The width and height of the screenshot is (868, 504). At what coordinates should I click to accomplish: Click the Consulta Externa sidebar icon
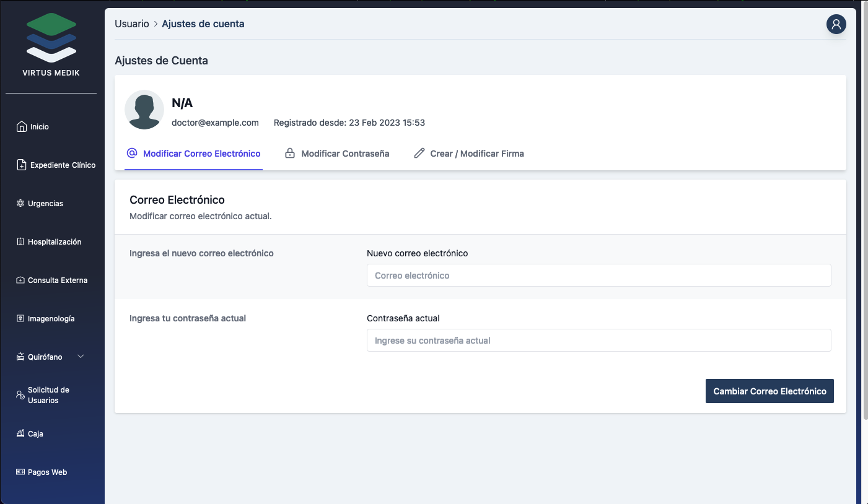[20, 280]
